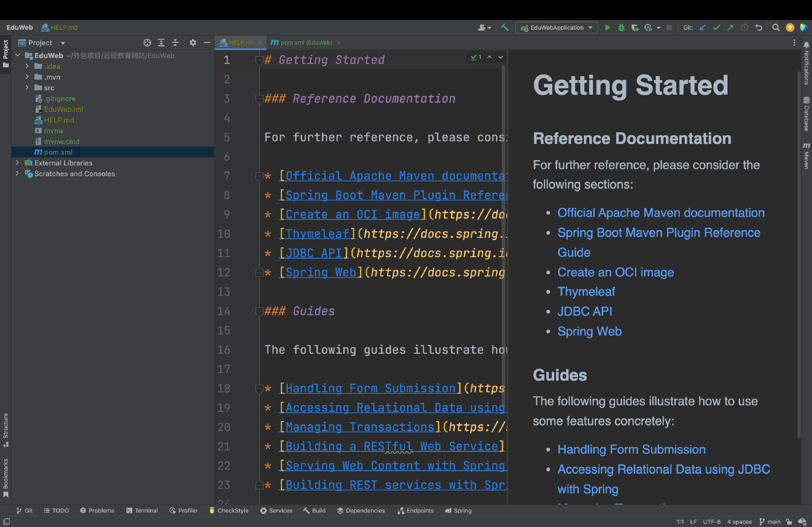Close the pom.xml editor tab

click(x=339, y=43)
